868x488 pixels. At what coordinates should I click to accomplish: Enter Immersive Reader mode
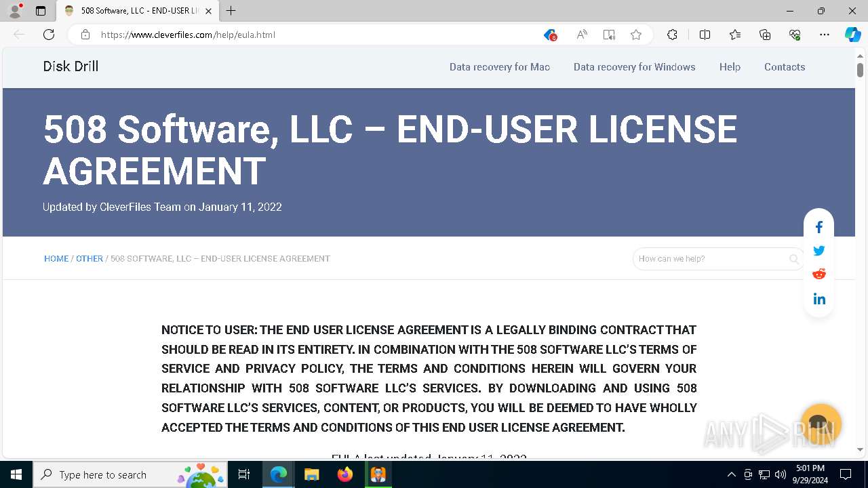[x=609, y=35]
